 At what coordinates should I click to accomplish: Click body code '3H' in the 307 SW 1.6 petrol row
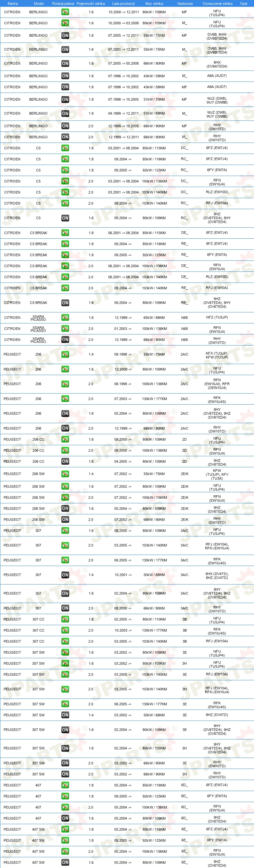(184, 663)
